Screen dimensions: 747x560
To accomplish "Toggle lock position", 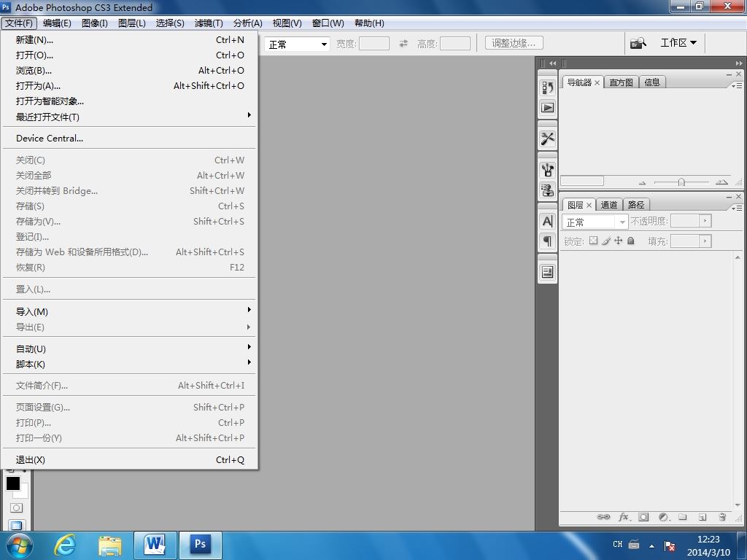I will (x=619, y=241).
